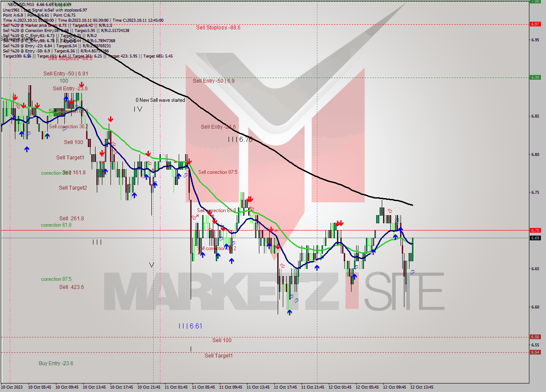Click the '10 Oct 2023' time axis label
This screenshot has height=392, width=546.
(12, 387)
